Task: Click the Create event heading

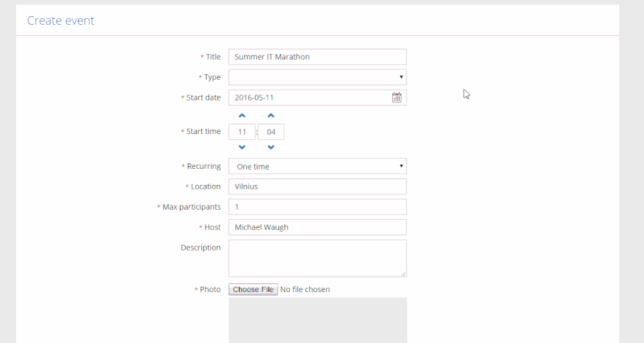Action: point(60,21)
